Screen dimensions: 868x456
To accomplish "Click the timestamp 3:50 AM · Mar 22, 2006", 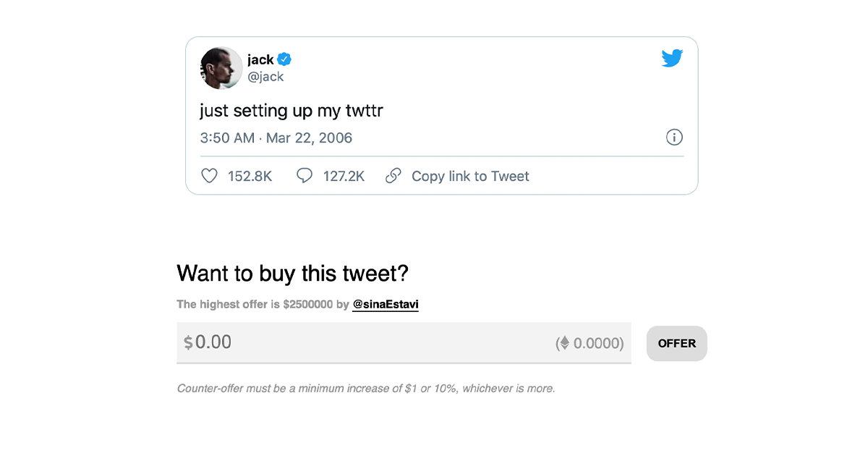I will 276,138.
